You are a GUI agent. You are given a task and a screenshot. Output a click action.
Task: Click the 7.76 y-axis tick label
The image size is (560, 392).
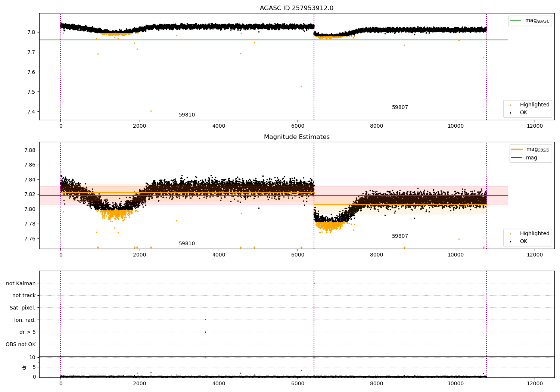[x=30, y=239]
